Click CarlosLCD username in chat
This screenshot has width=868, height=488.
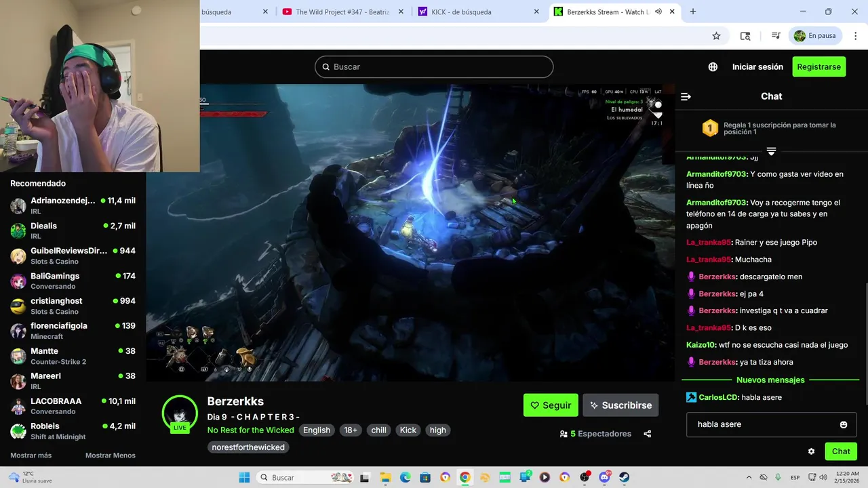click(x=718, y=397)
